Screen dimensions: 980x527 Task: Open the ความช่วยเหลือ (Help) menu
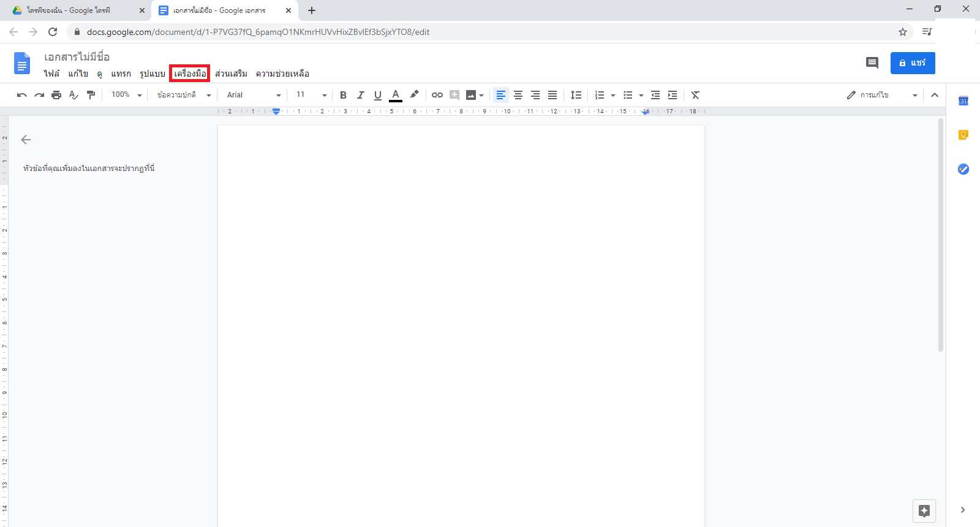(282, 74)
